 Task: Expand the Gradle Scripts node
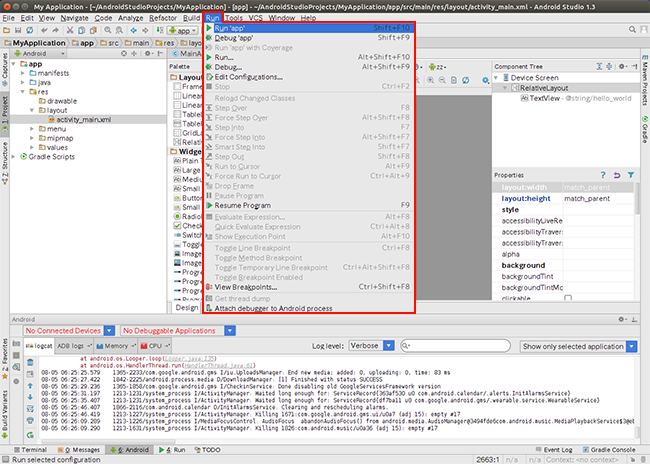[x=14, y=157]
